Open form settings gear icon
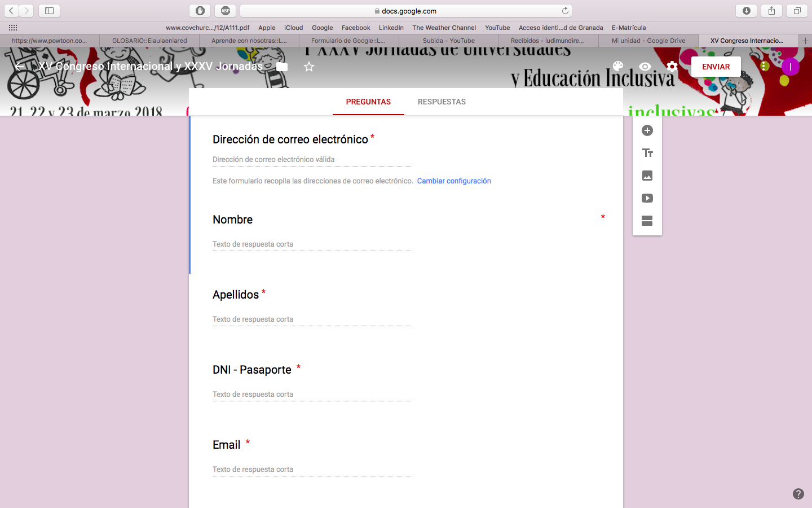Viewport: 812px width, 508px height. pyautogui.click(x=672, y=67)
